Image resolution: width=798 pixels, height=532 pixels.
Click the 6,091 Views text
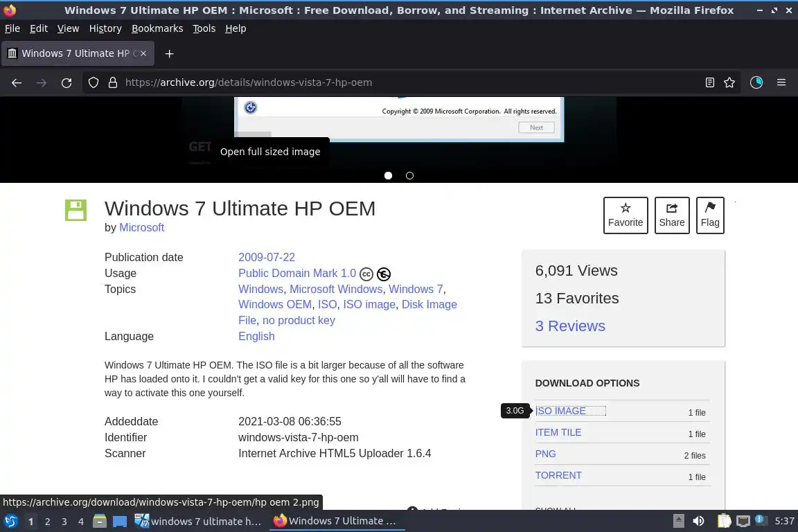[576, 271]
